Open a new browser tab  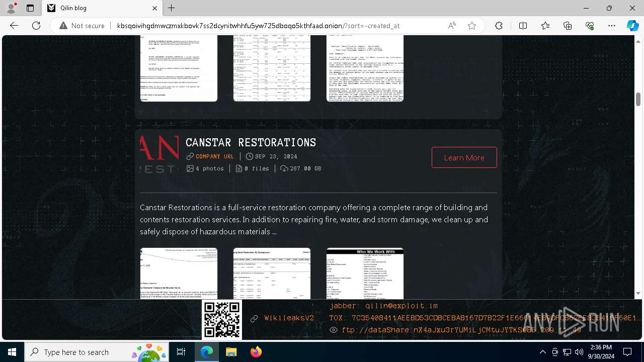(x=172, y=8)
